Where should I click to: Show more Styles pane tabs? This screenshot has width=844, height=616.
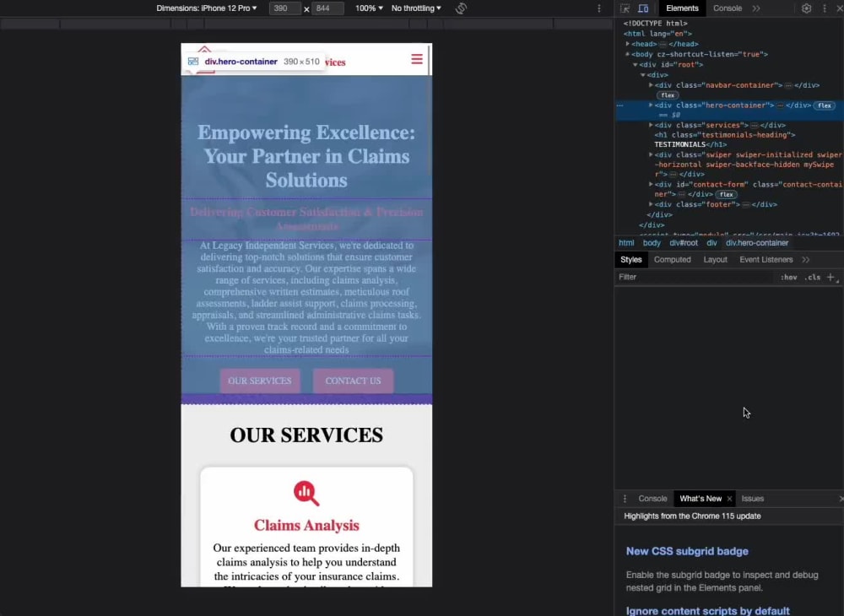click(805, 259)
